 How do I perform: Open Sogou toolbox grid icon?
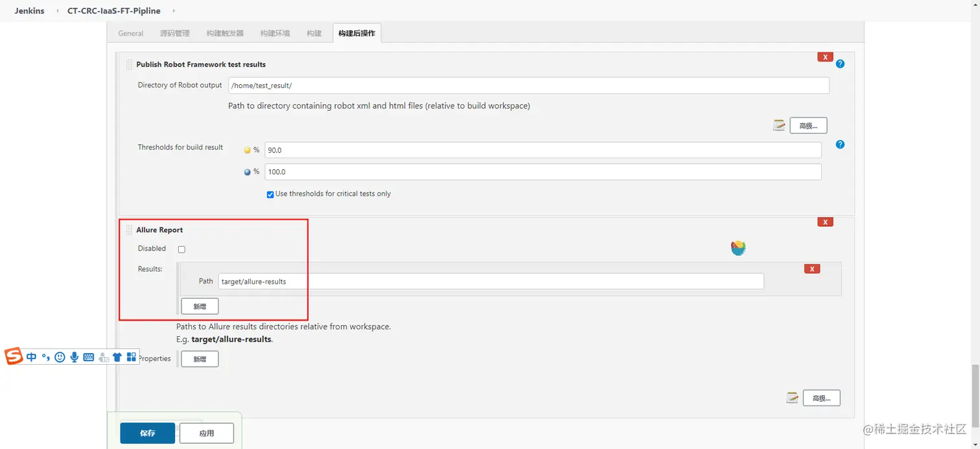(132, 357)
